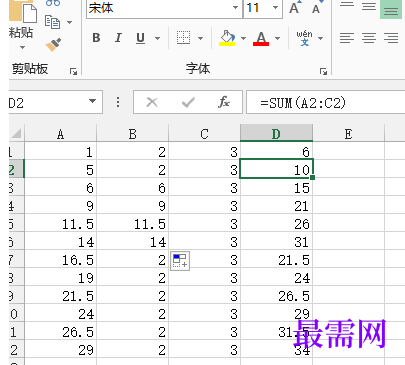Select cell A9 with 21.5
The image size is (405, 365).
[x=60, y=295]
